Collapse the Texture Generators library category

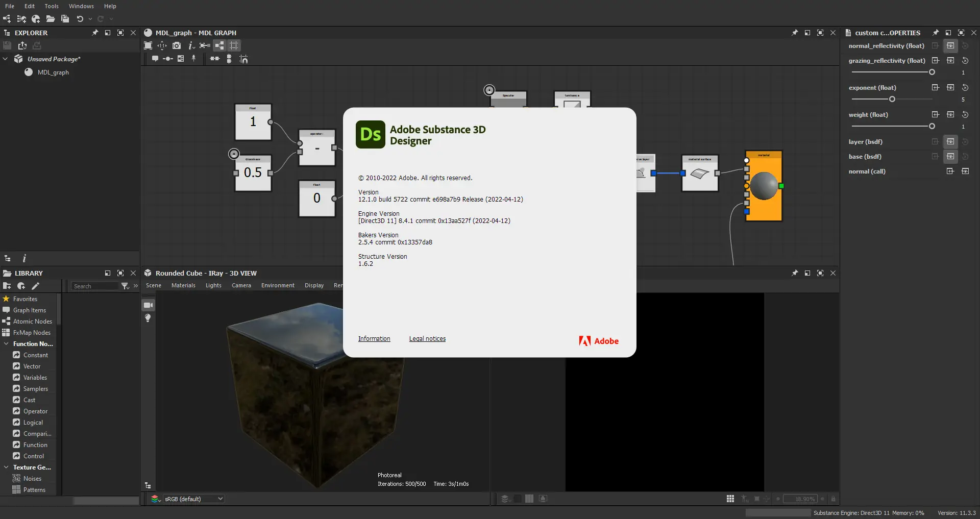point(6,467)
